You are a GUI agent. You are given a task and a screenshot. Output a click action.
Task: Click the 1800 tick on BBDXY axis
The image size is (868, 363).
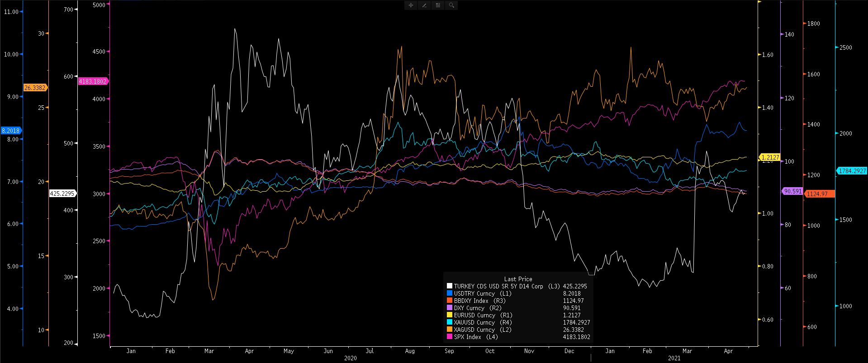coord(813,24)
